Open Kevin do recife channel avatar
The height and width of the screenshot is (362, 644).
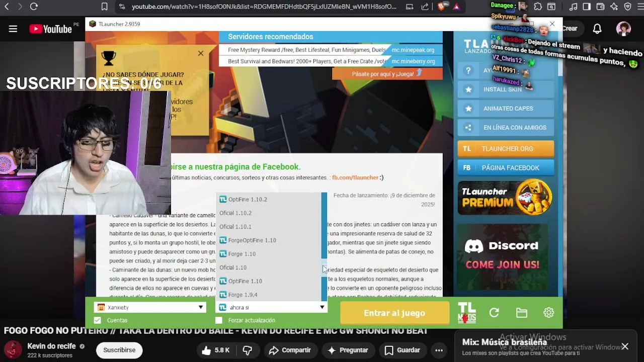pyautogui.click(x=13, y=350)
